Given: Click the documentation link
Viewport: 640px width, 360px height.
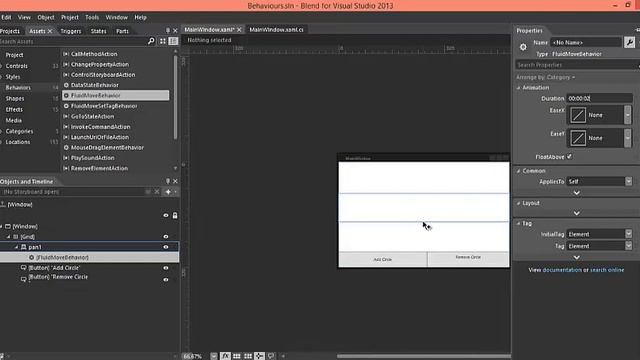Looking at the screenshot, I should coord(562,270).
